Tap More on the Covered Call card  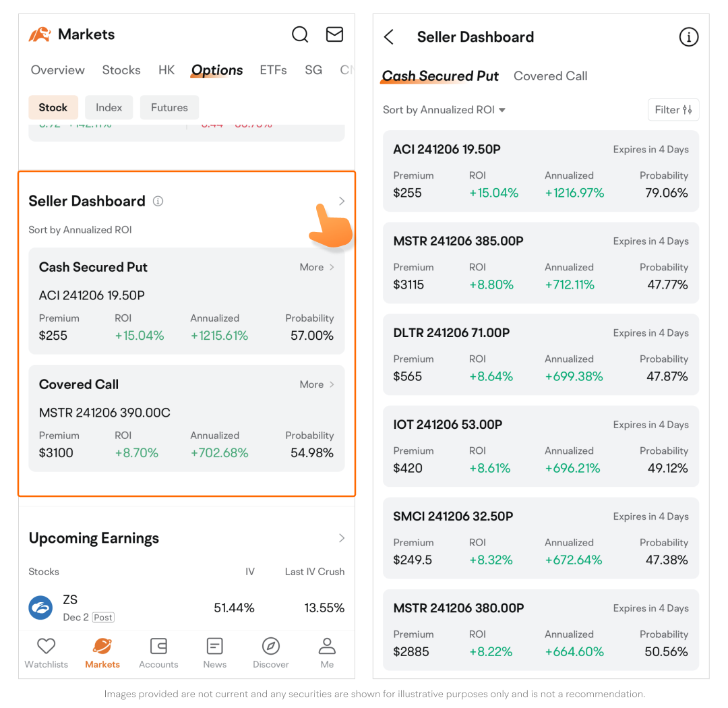317,384
